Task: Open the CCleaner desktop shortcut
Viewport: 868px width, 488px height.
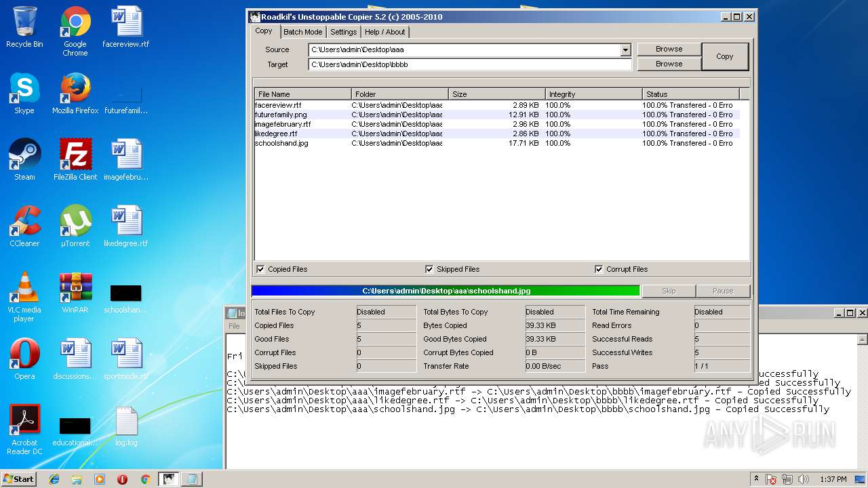Action: pyautogui.click(x=24, y=226)
